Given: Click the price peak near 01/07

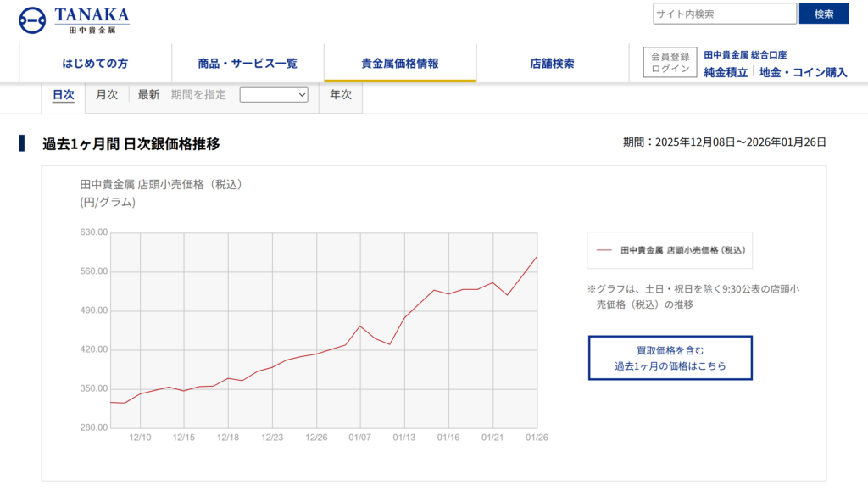Looking at the screenshot, I should click(x=360, y=326).
